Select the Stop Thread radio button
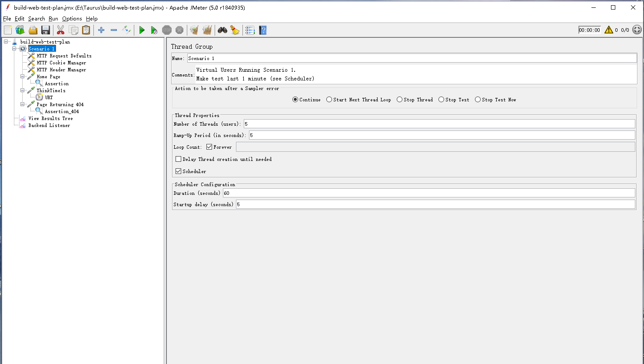The image size is (644, 364). click(x=400, y=100)
